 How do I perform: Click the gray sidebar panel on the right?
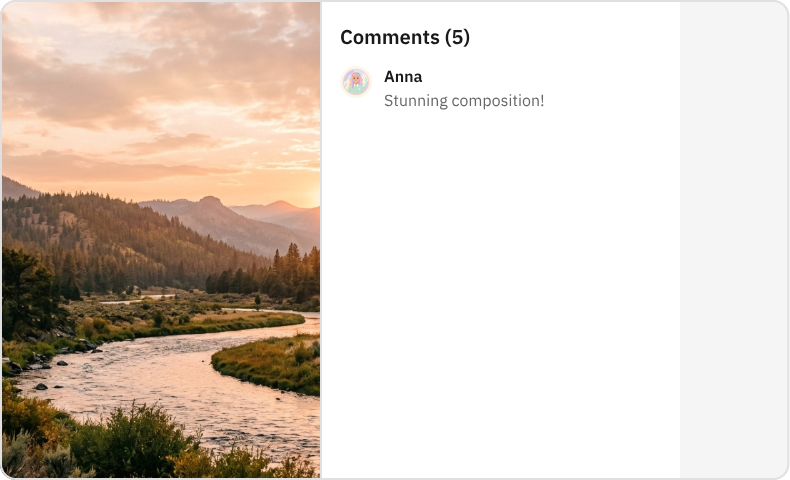click(733, 240)
